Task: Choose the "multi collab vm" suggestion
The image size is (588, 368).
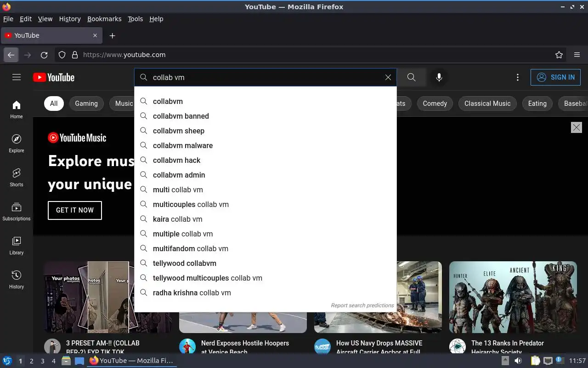Action: (x=266, y=190)
